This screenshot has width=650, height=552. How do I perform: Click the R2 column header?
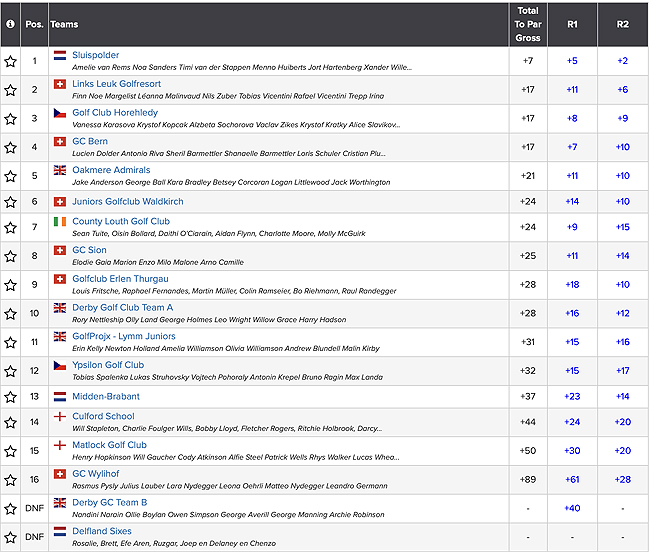tap(623, 24)
